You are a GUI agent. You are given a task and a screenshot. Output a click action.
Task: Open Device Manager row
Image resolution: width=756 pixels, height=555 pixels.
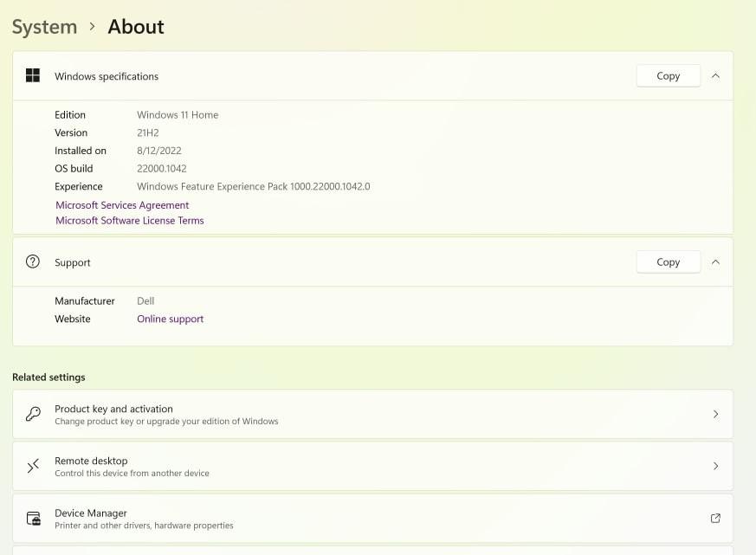pos(372,519)
